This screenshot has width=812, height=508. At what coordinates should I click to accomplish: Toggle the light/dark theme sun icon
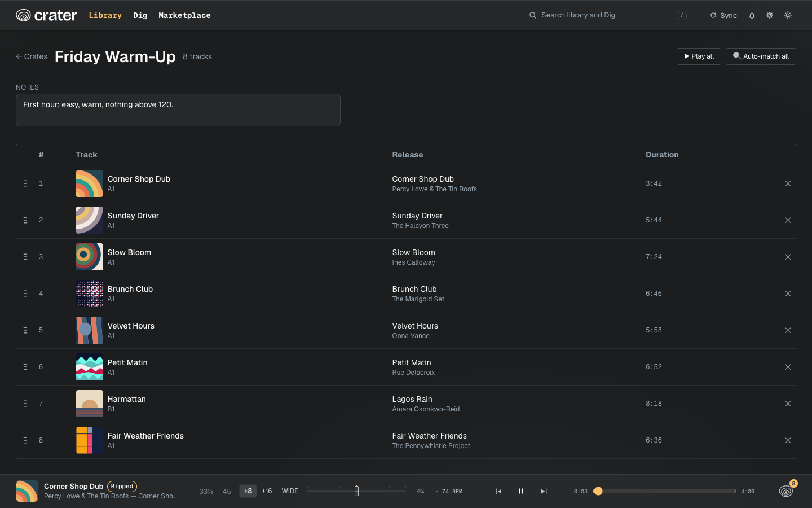coord(788,15)
